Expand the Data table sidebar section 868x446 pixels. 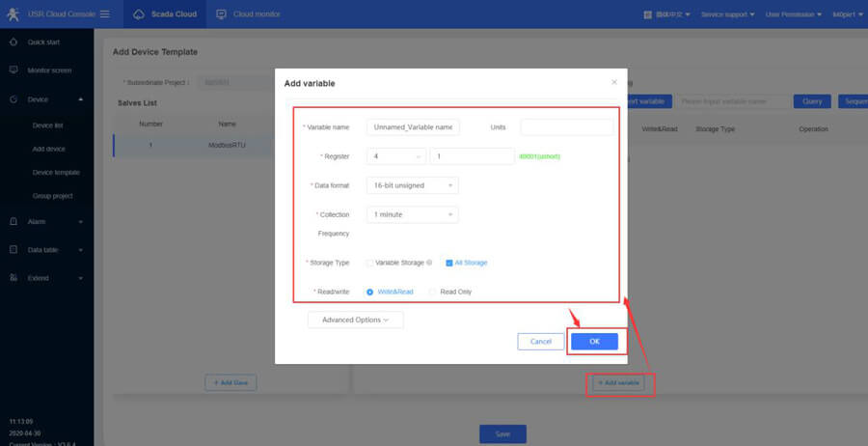[81, 250]
